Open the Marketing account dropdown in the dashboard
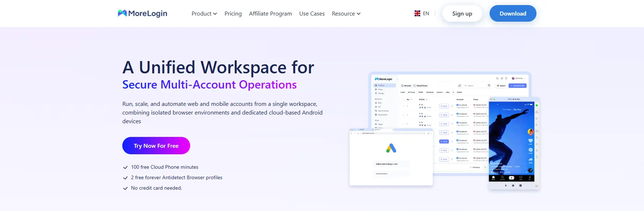644x211 pixels. coord(519,78)
